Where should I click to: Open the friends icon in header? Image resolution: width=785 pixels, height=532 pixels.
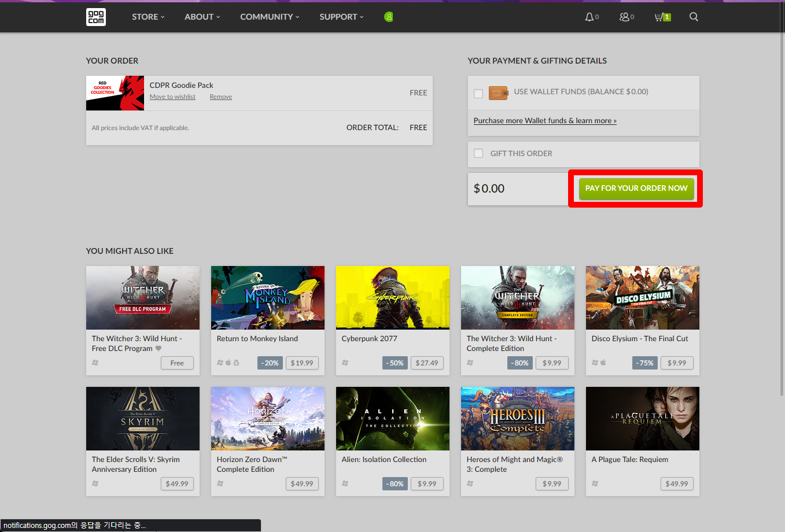click(x=624, y=17)
